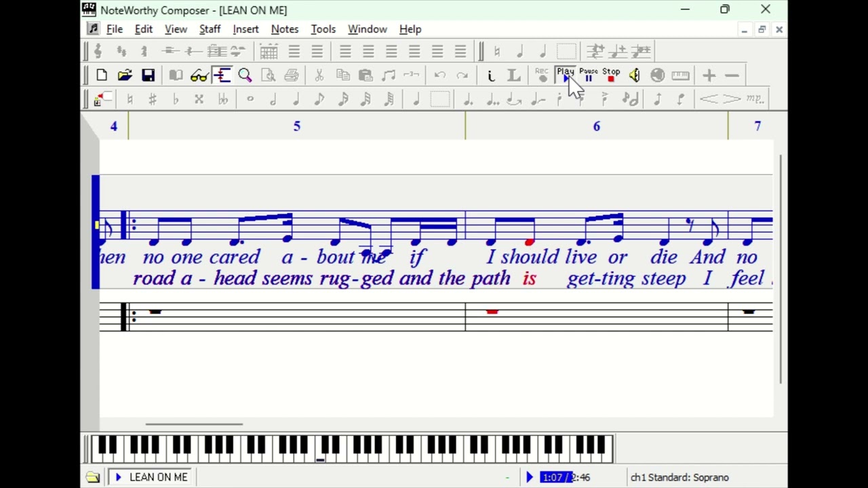868x488 pixels.
Task: Print the score
Action: click(291, 75)
